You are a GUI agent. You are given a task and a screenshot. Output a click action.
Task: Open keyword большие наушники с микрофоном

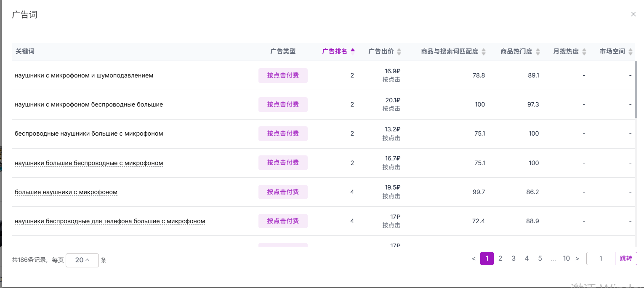coord(66,192)
